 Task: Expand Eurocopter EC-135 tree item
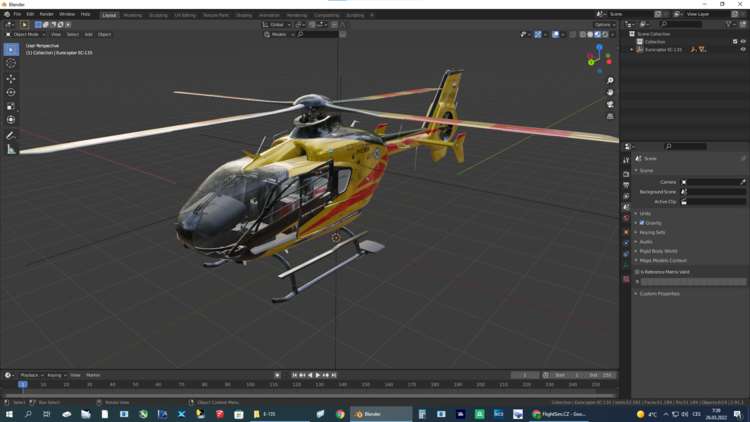click(x=632, y=49)
